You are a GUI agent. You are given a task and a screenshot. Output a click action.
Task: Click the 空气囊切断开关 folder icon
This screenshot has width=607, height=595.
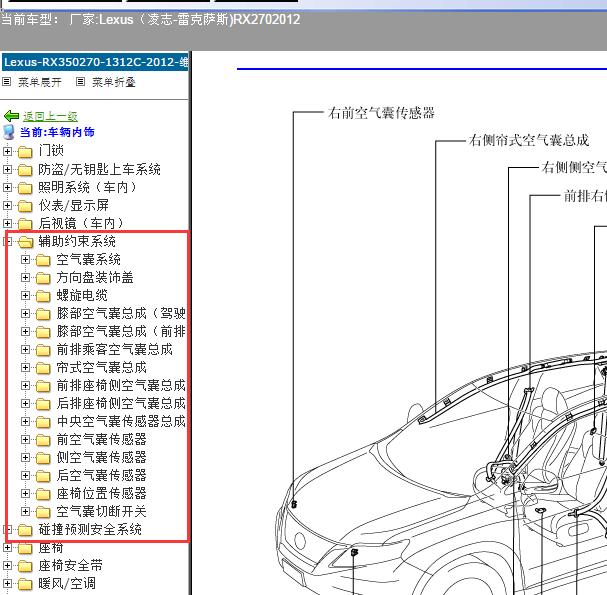[43, 512]
